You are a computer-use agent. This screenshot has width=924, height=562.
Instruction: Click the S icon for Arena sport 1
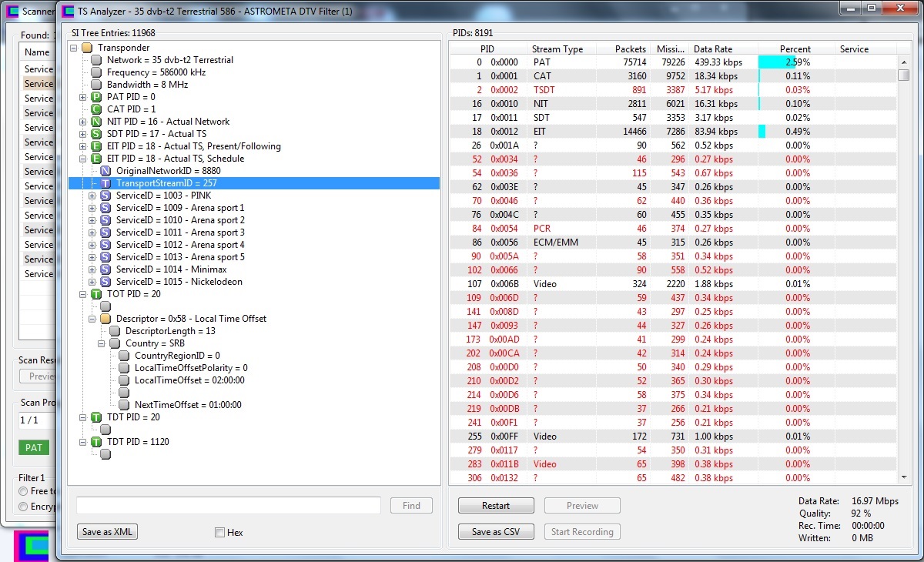105,208
